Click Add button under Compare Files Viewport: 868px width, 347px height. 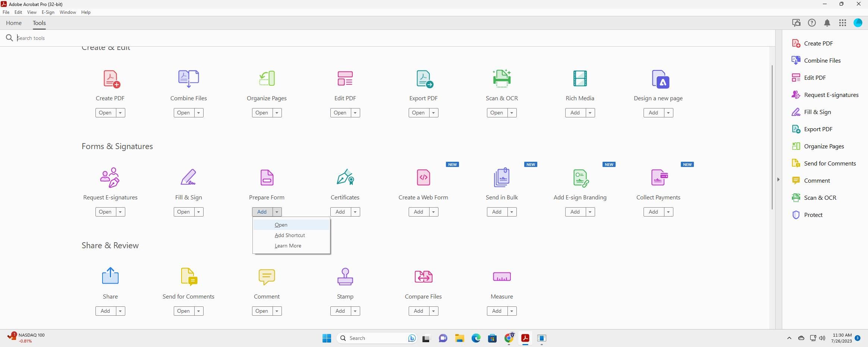coord(418,311)
